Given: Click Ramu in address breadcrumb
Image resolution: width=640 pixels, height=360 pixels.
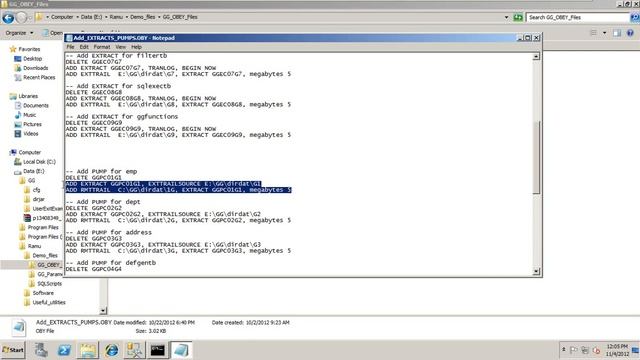Looking at the screenshot, I should [x=116, y=17].
